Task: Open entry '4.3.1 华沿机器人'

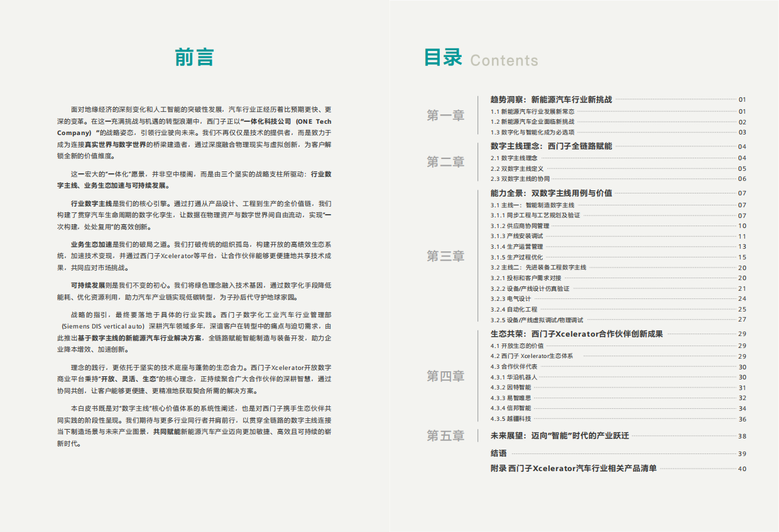Action: pos(514,377)
